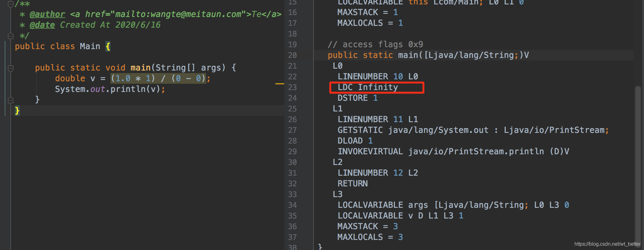Click 'MAXSTACK = 3' line
Screen dimensions: 644x250
point(368,226)
